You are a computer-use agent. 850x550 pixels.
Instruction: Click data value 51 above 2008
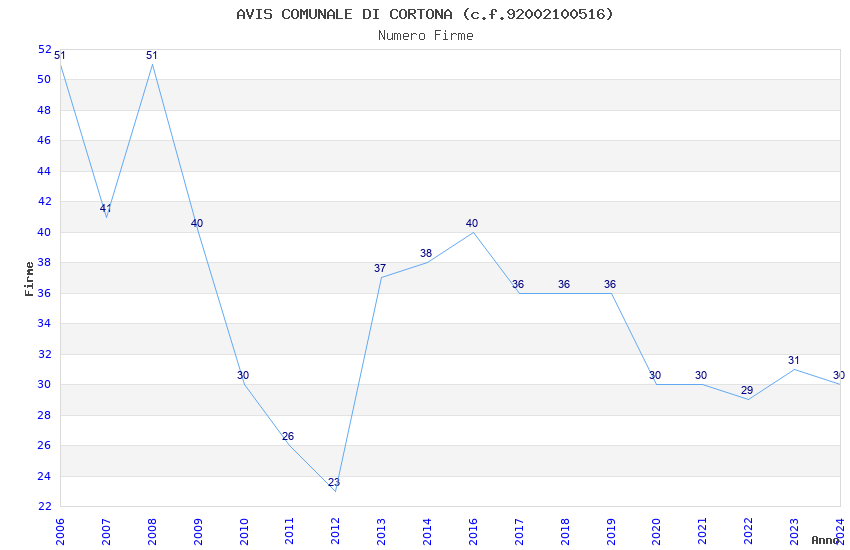point(152,55)
